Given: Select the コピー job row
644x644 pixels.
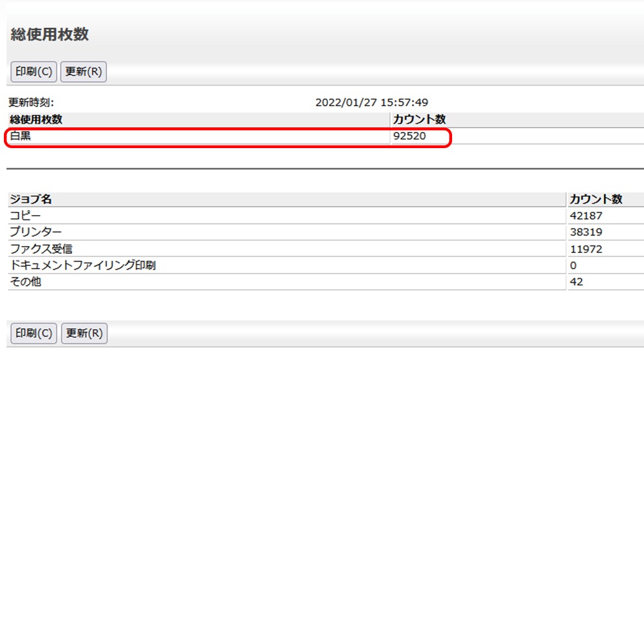Looking at the screenshot, I should coord(25,216).
